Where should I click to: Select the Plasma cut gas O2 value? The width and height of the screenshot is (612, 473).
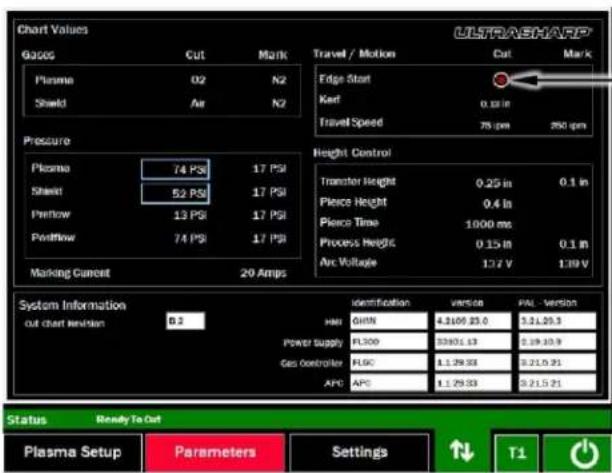pyautogui.click(x=198, y=80)
